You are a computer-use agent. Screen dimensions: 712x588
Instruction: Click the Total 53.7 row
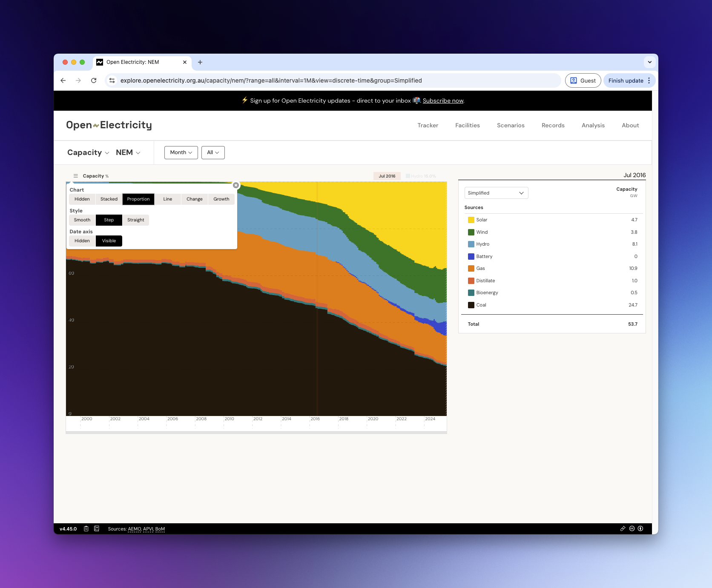pyautogui.click(x=552, y=324)
